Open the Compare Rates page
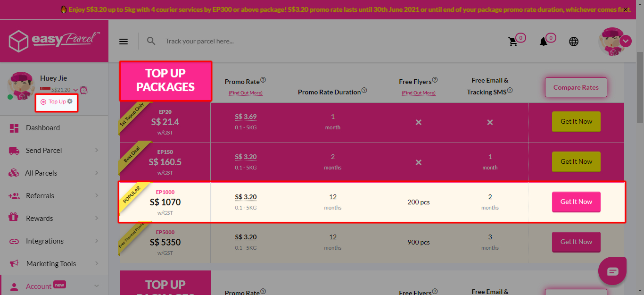This screenshot has height=295, width=644. tap(576, 87)
